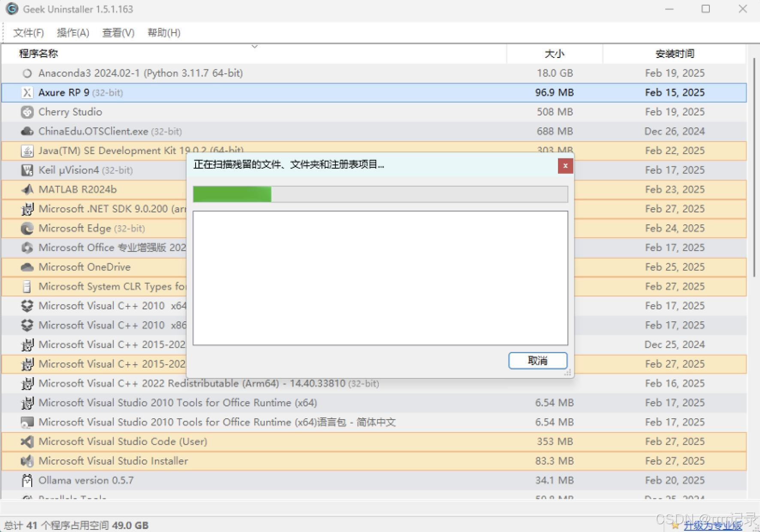Image resolution: width=760 pixels, height=532 pixels.
Task: Click the Visual Studio Installer icon
Action: coord(27,461)
